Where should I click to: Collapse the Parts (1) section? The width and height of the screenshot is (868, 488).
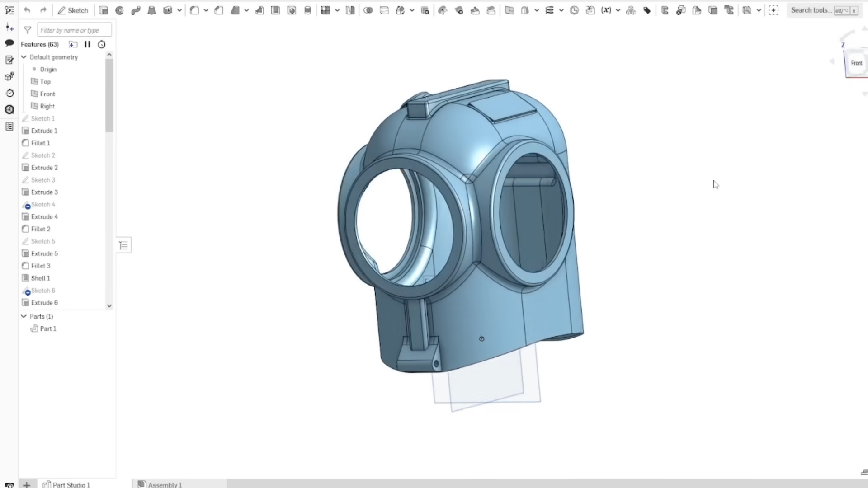[24, 316]
